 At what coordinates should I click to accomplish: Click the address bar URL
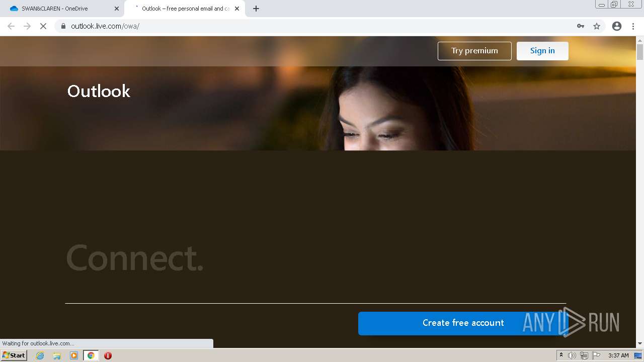[x=105, y=26]
